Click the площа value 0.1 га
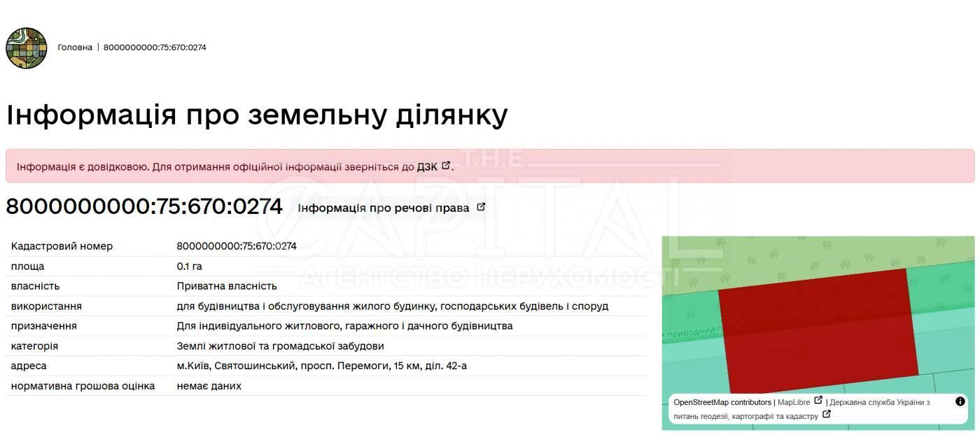Viewport: 980px width, 435px height. tap(189, 266)
